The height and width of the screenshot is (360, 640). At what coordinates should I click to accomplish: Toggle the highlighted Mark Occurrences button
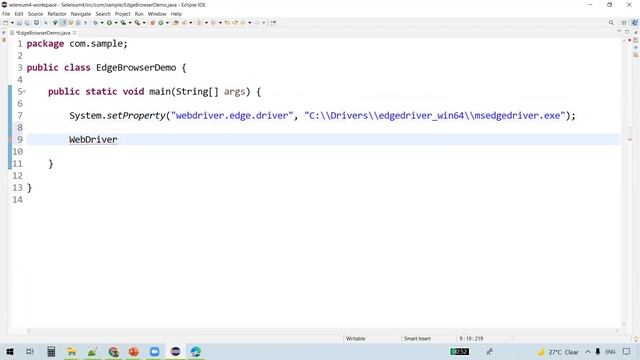click(x=63, y=23)
